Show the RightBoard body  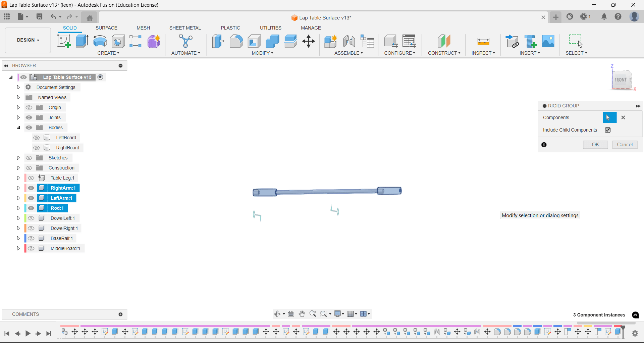pos(37,148)
